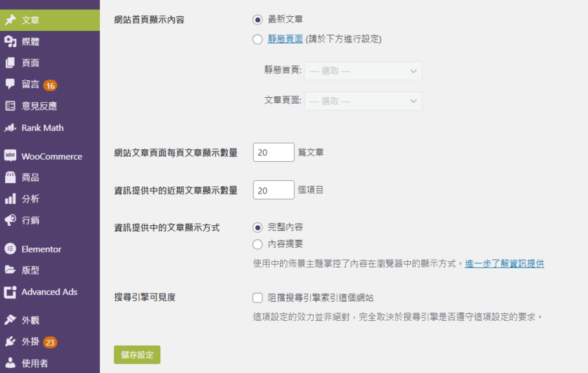Viewport: 588px width, 373px height.
Task: Click the 外掛 plugins plug icon
Action: [10, 341]
